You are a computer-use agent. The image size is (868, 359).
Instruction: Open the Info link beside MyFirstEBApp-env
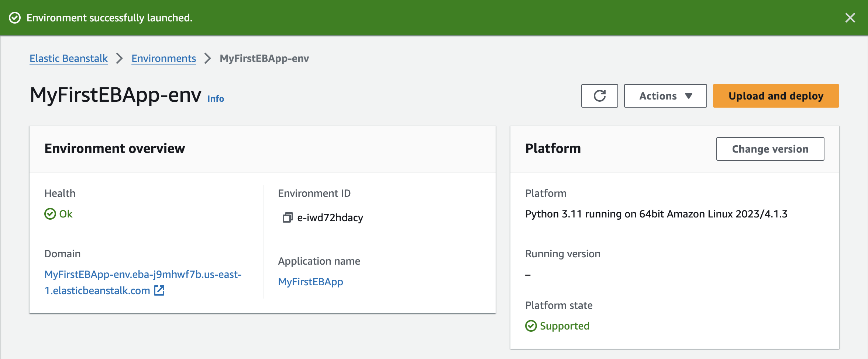click(x=216, y=99)
